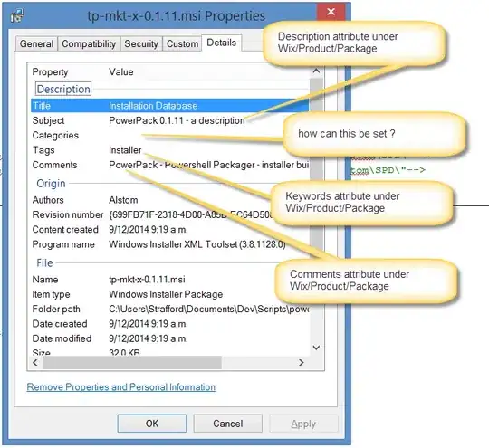This screenshot has height=448, width=489.
Task: Click the Authors value Alstom
Action: pyautogui.click(x=123, y=200)
